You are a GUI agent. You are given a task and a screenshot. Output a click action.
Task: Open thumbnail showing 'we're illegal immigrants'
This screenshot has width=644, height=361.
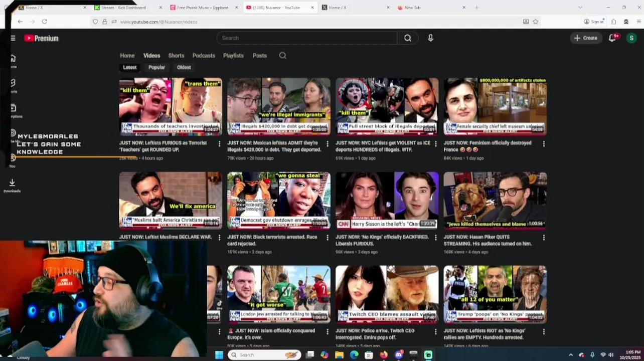click(x=279, y=107)
